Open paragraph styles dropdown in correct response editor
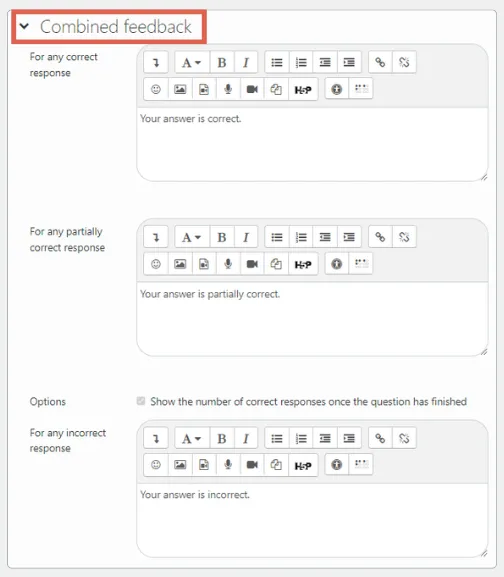 pos(192,63)
